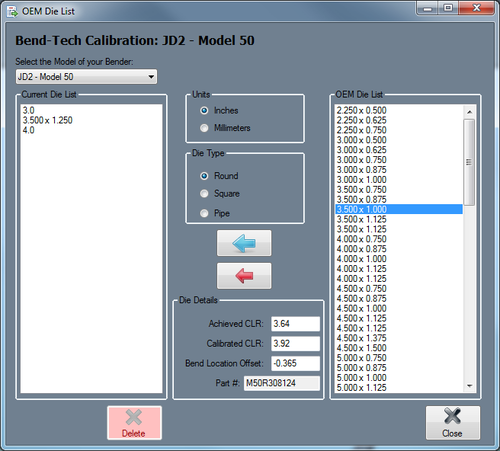Select 3.500 x 0.750 in OEM list
The height and width of the screenshot is (451, 500).
399,190
